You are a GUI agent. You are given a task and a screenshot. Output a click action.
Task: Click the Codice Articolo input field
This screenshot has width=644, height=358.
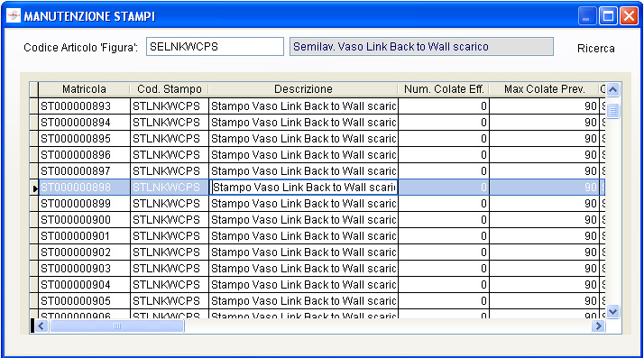[215, 46]
